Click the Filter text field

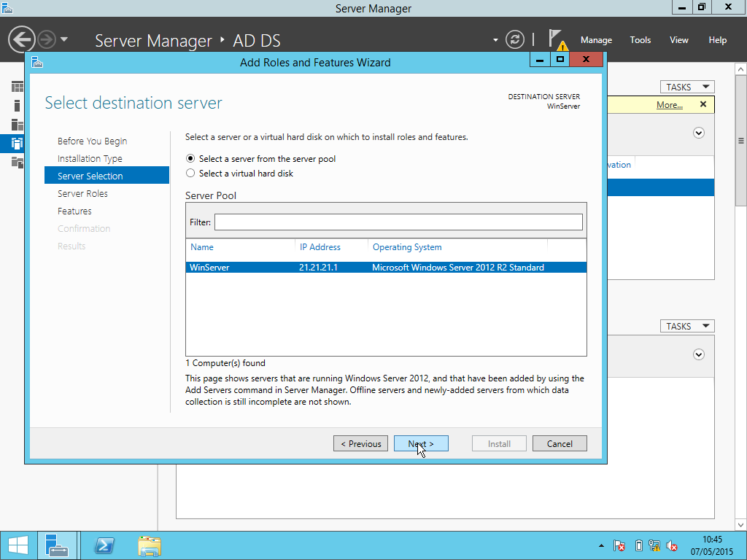pyautogui.click(x=398, y=222)
